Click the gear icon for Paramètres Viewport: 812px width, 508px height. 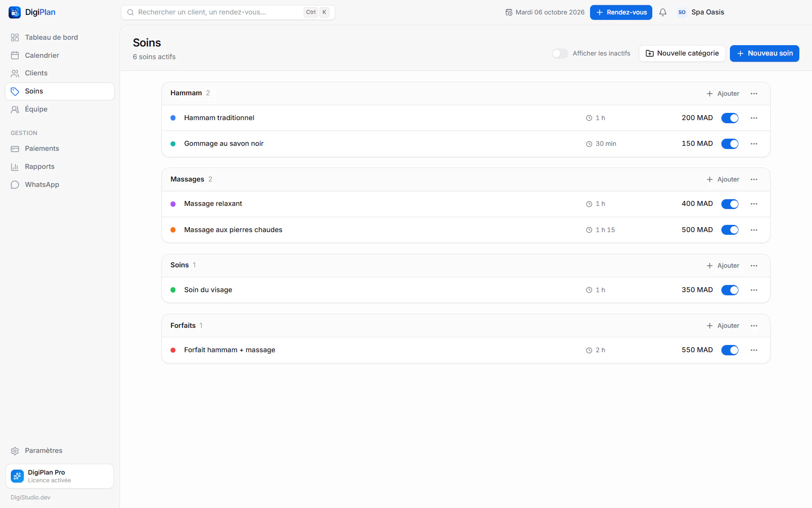15,451
